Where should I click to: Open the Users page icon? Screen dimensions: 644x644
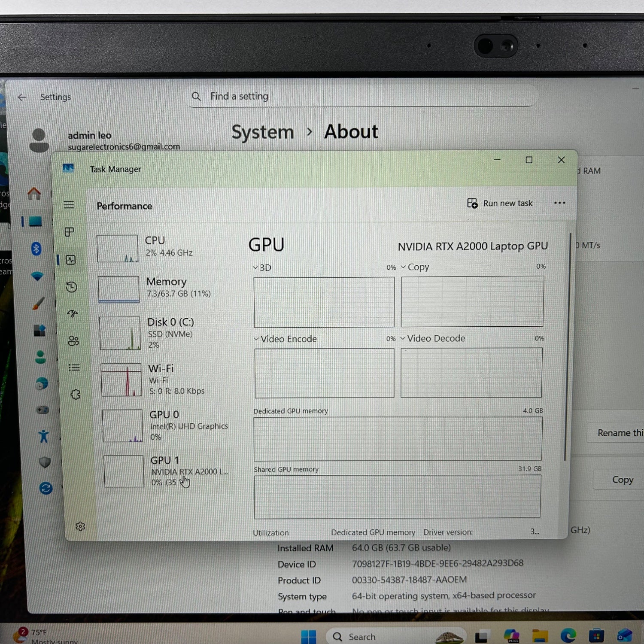[x=73, y=341]
